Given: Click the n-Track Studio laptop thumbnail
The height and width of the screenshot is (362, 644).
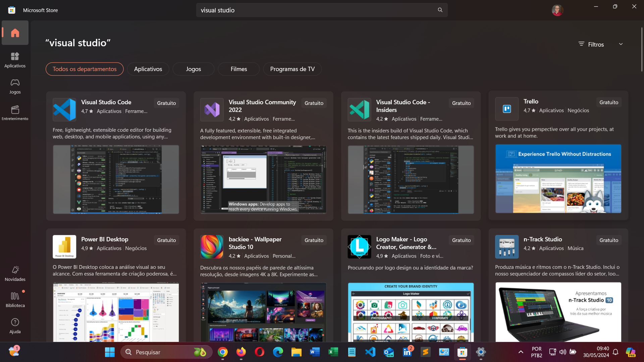Looking at the screenshot, I should coord(558,312).
